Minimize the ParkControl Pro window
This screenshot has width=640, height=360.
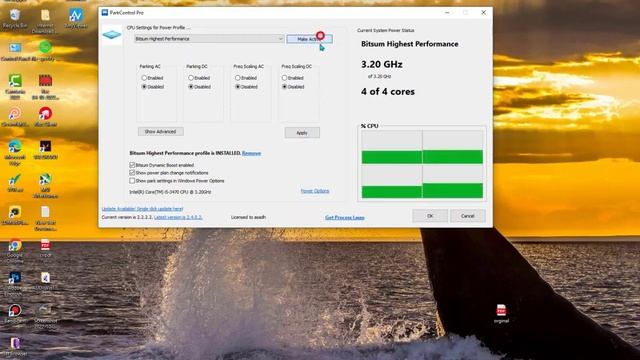(447, 13)
